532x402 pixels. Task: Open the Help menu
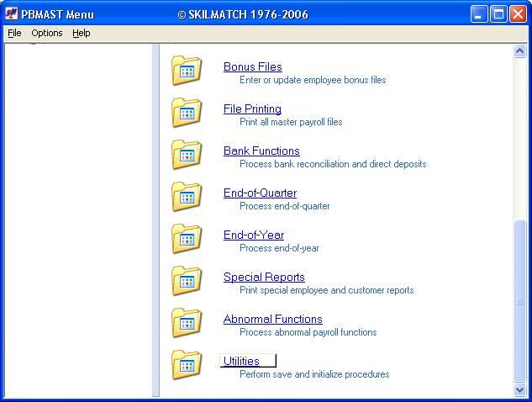pos(81,33)
